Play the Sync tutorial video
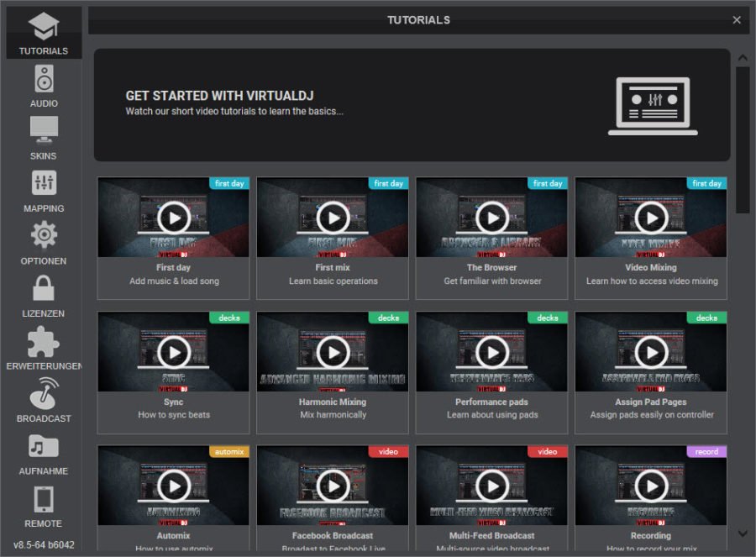The image size is (756, 557). (x=172, y=351)
